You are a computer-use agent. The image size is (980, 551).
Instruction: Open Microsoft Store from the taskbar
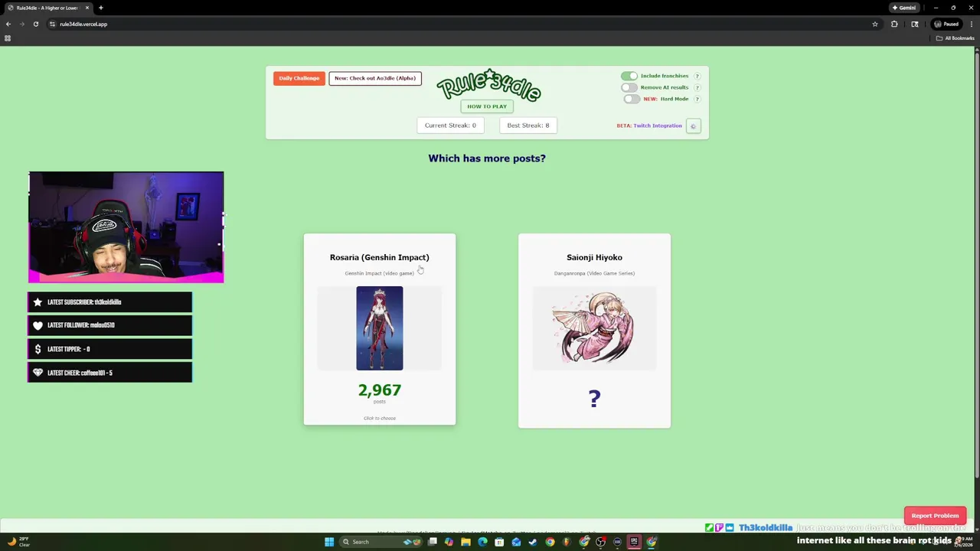click(499, 542)
